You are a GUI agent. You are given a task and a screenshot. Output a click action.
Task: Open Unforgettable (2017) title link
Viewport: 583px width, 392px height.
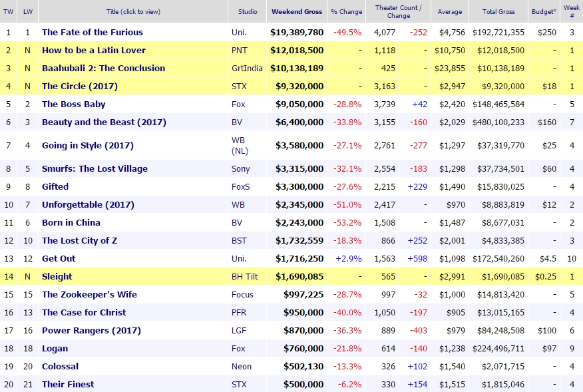[88, 204]
